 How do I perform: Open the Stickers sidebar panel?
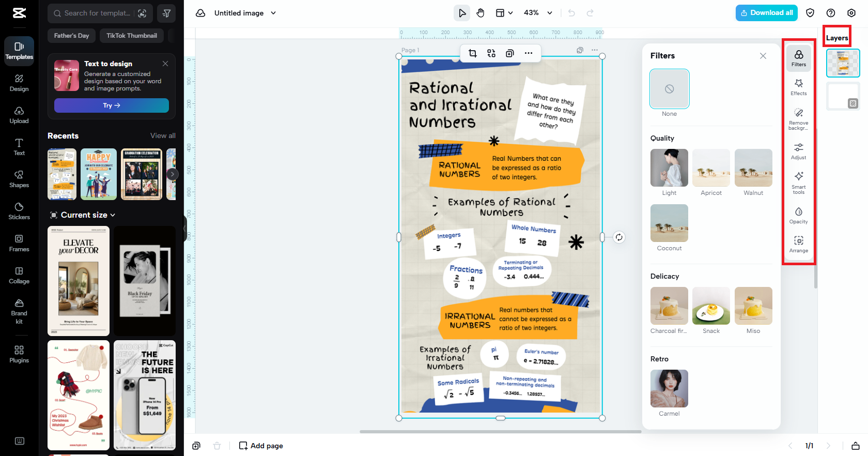tap(19, 211)
